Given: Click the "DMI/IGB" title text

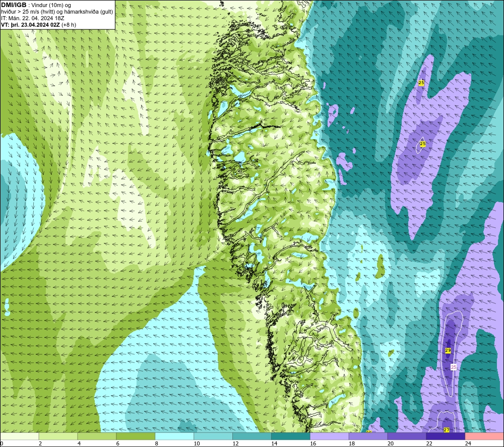Looking at the screenshot, I should (14, 5).
